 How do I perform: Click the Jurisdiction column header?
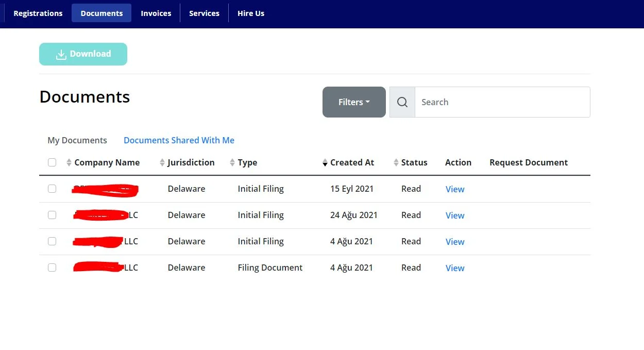pyautogui.click(x=191, y=162)
